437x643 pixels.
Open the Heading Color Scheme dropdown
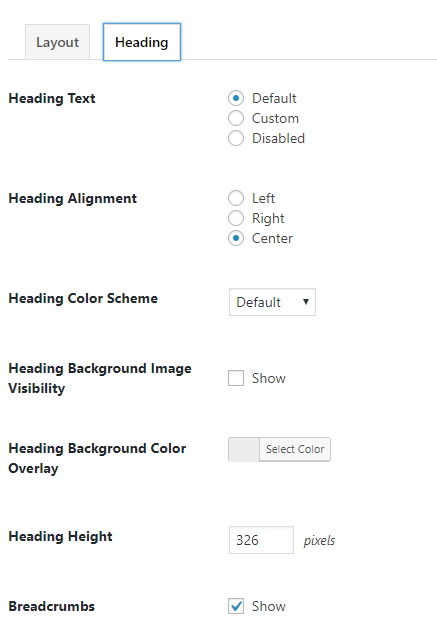click(x=272, y=302)
